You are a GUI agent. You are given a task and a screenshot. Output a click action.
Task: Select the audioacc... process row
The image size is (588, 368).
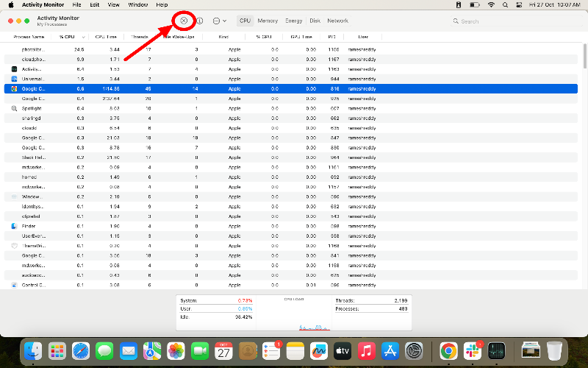click(x=290, y=275)
